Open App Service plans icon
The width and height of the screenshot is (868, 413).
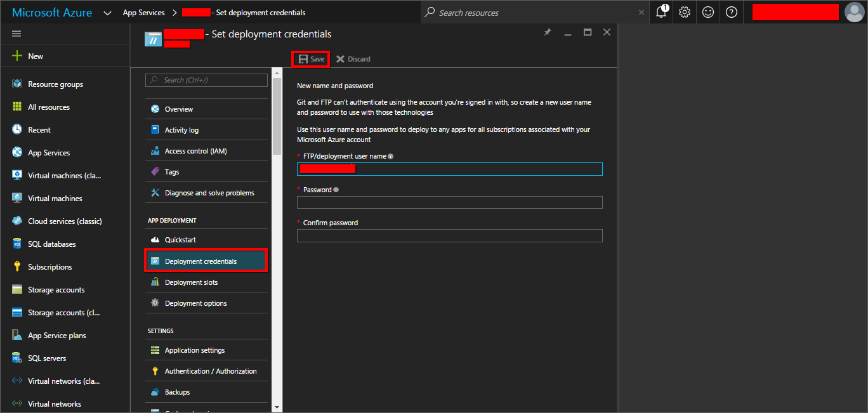(x=17, y=335)
